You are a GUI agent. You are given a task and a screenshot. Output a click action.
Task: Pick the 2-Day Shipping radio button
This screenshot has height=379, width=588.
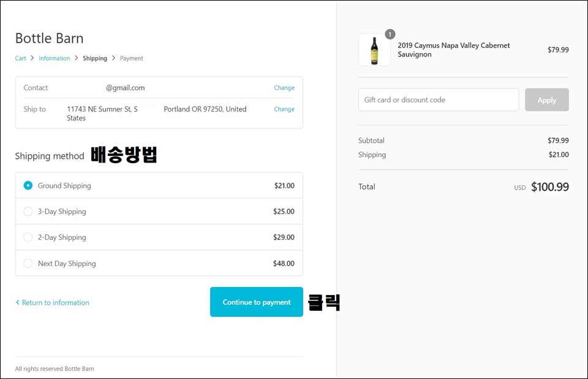[28, 237]
